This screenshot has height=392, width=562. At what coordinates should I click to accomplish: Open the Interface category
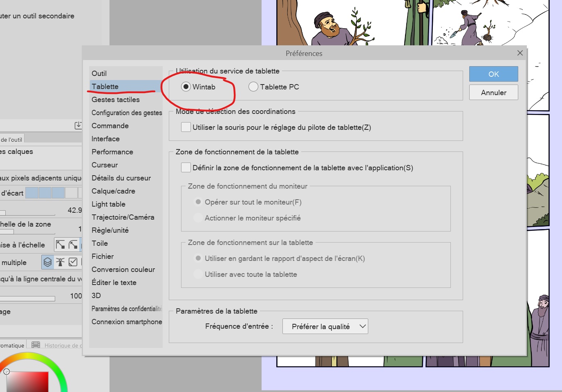[126, 139]
